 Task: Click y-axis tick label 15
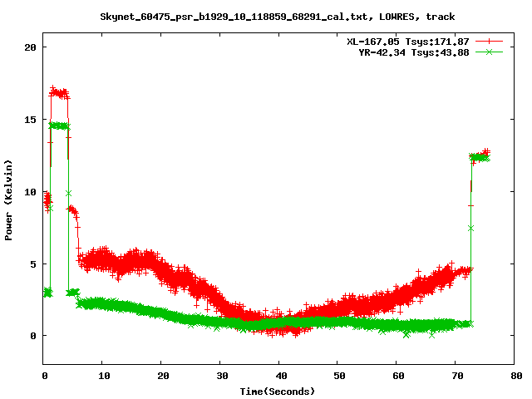point(30,120)
